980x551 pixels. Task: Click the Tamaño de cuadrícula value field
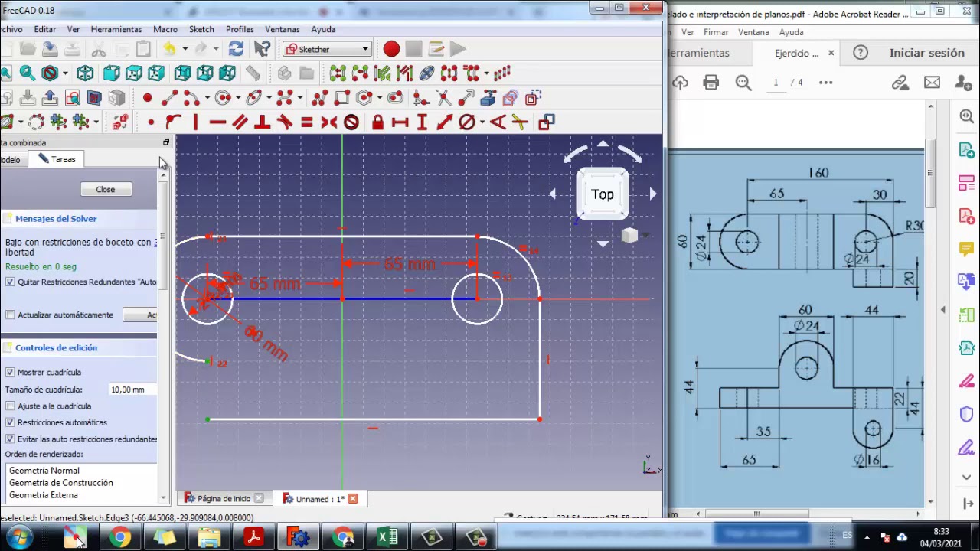(x=132, y=390)
